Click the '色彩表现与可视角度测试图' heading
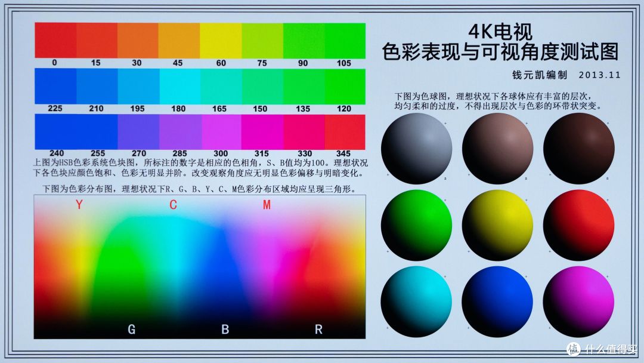This screenshot has width=644, height=363. (x=500, y=51)
